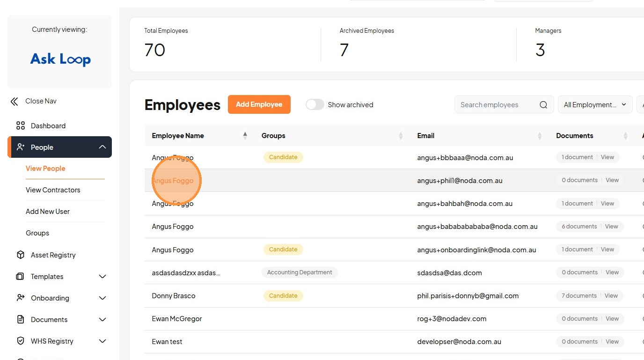Click the Onboarding person-arrow icon
The image size is (644, 360).
point(20,298)
